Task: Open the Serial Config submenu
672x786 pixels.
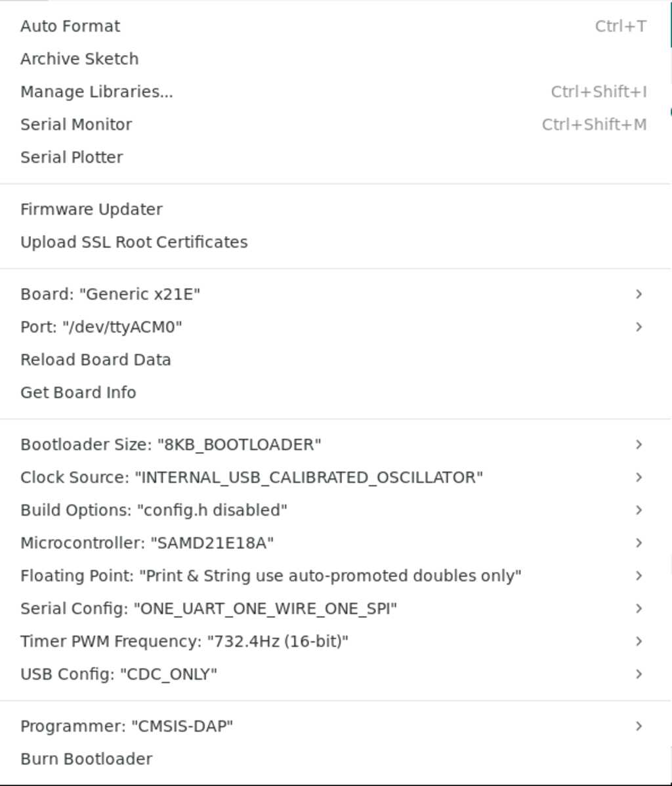Action: click(x=209, y=608)
